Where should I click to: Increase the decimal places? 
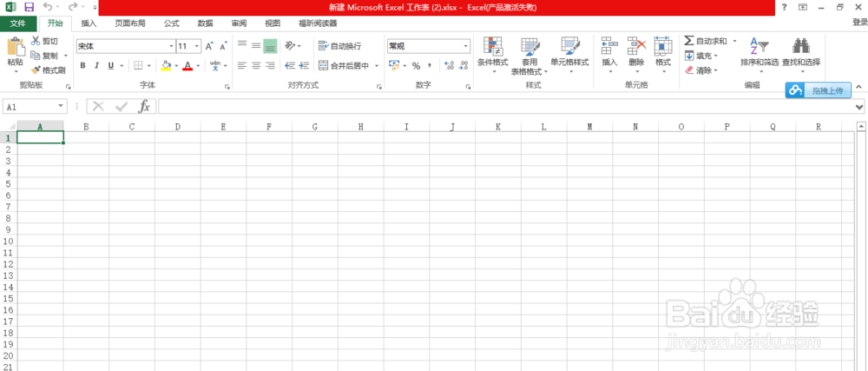pyautogui.click(x=450, y=66)
